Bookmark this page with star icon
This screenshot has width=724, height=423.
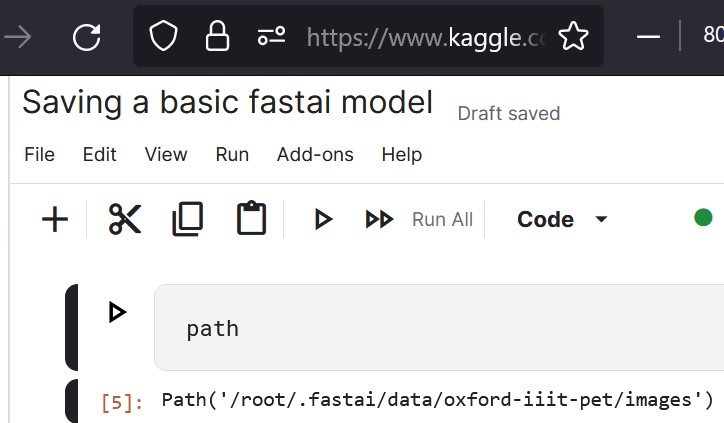pyautogui.click(x=573, y=36)
